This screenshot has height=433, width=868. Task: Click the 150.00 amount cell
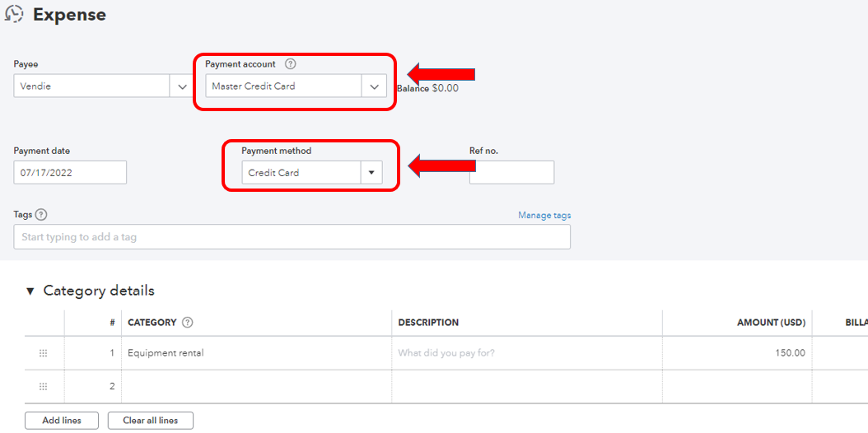click(x=736, y=353)
